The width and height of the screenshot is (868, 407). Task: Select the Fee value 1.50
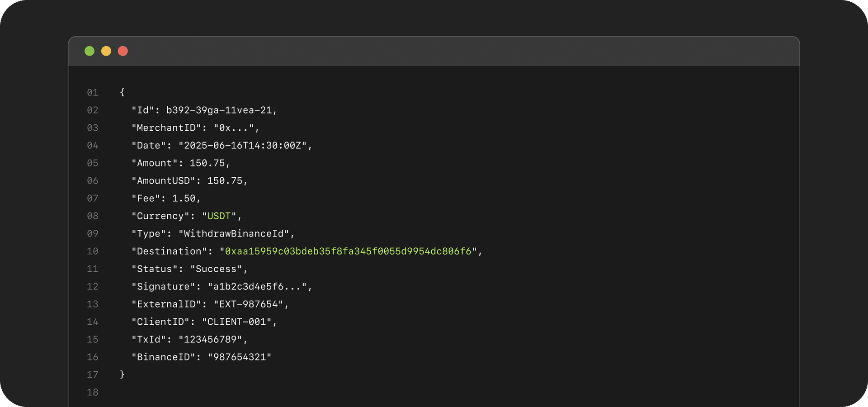click(x=184, y=199)
